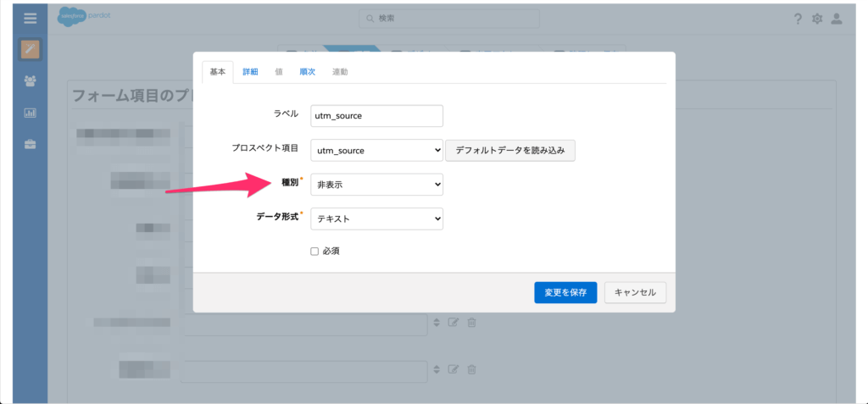Screen dimensions: 868x404
Task: Switch to the 順次 tab
Action: (x=307, y=72)
